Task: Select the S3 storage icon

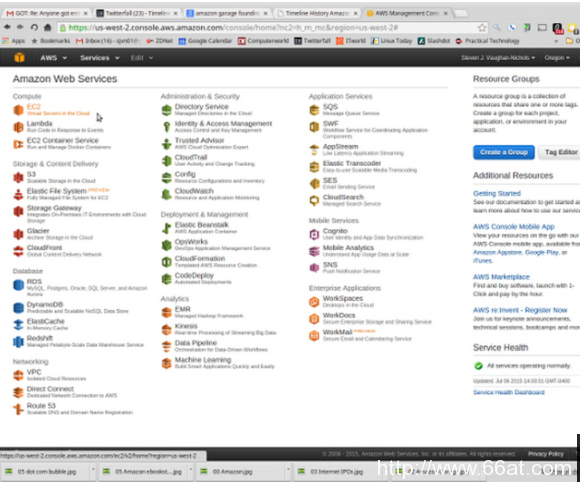Action: pos(18,178)
